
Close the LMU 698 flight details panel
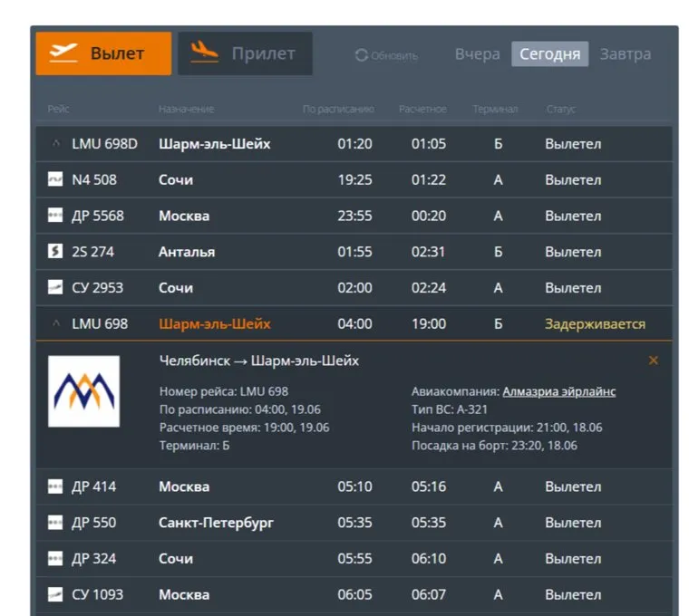(x=653, y=361)
